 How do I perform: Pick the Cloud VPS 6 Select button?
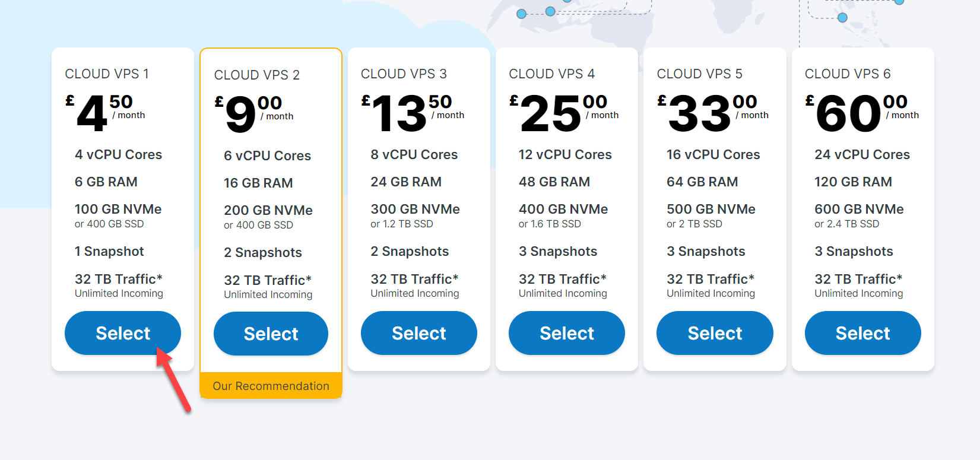(862, 333)
